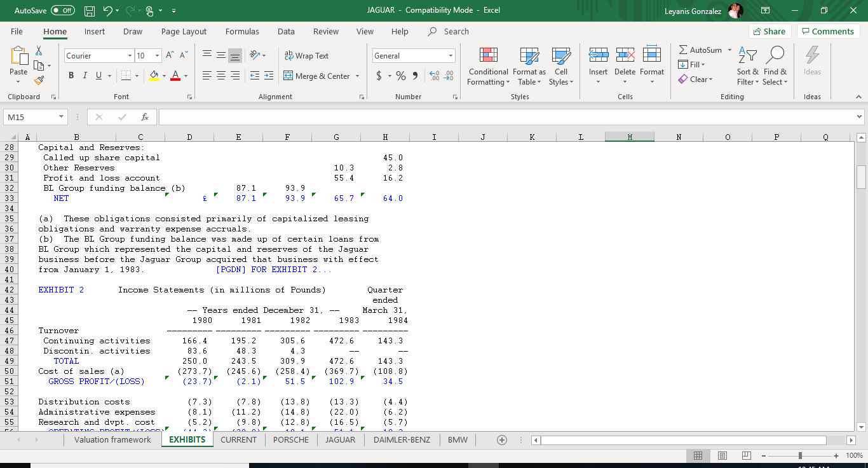Apply bold formatting
868x468 pixels.
coord(71,76)
